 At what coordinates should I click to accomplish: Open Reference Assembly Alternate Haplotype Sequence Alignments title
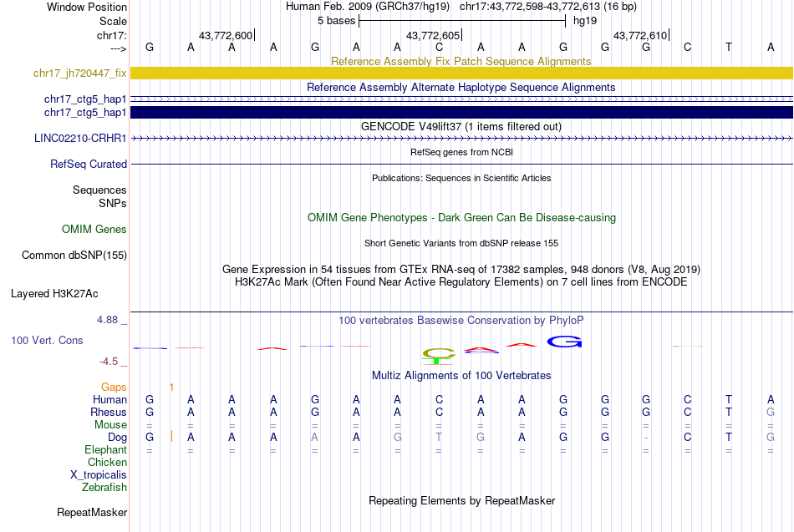point(461,87)
